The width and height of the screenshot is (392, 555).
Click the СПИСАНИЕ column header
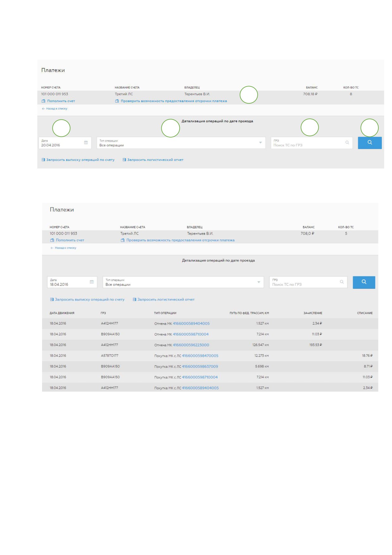coord(365,313)
